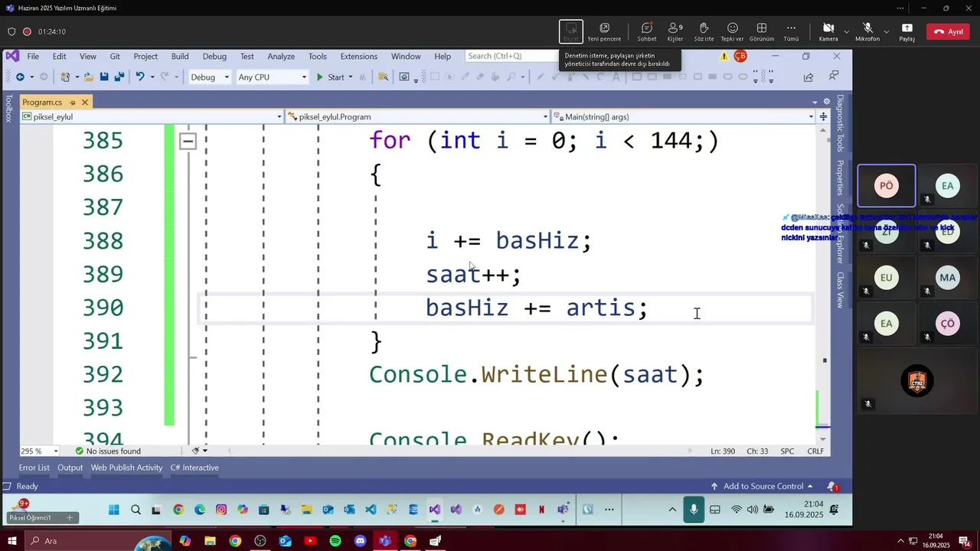Open YouTube icon on bottom taskbar
Viewport: 980px width, 551px height.
(310, 541)
